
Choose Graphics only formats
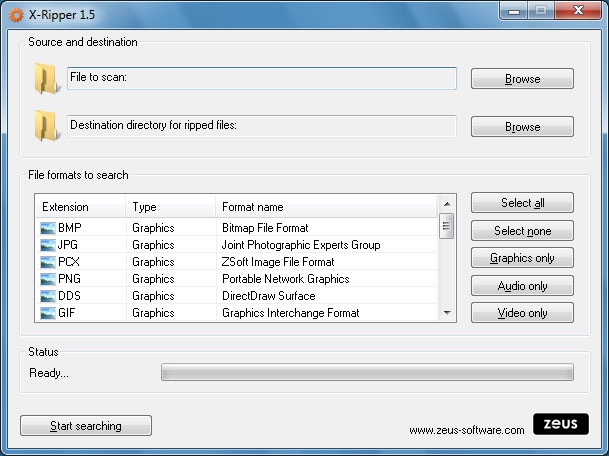522,258
